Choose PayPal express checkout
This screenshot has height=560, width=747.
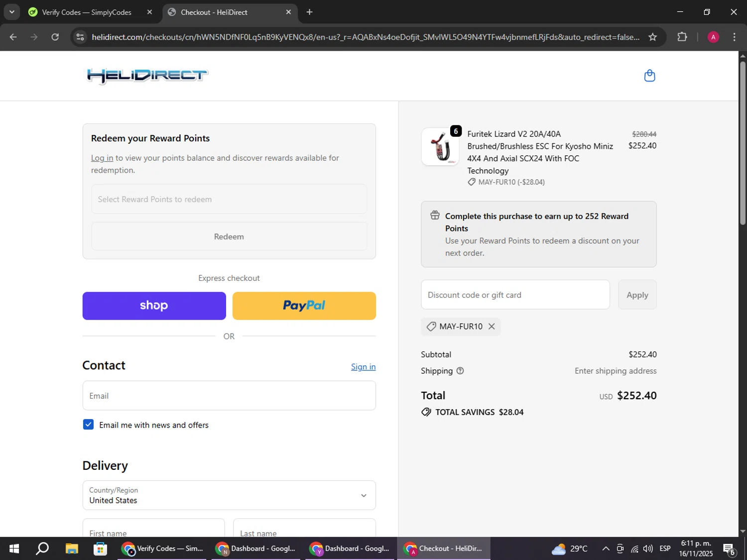(x=304, y=306)
